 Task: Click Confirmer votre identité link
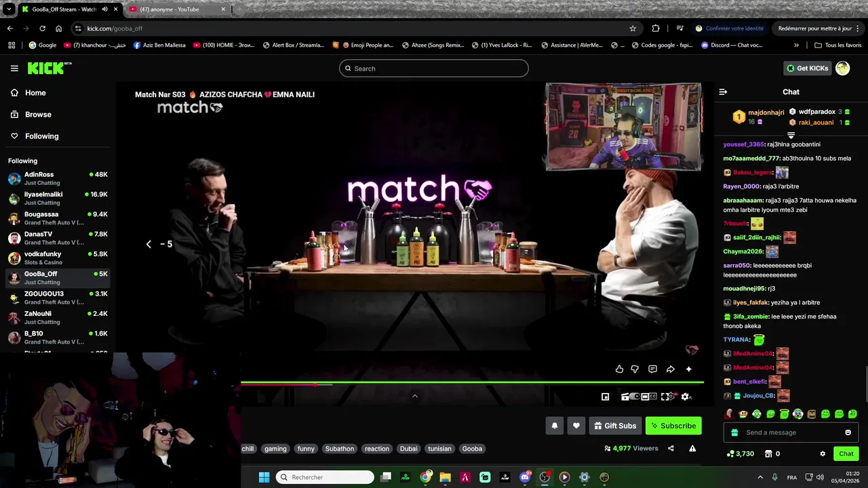(729, 28)
